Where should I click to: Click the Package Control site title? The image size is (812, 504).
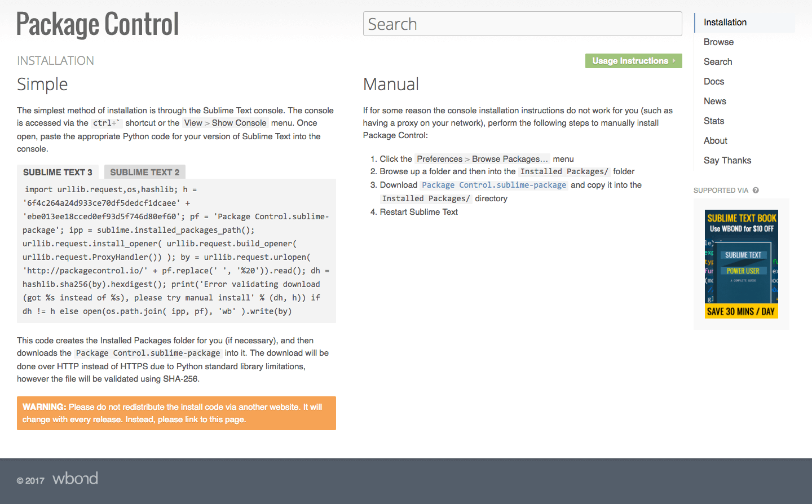point(98,24)
